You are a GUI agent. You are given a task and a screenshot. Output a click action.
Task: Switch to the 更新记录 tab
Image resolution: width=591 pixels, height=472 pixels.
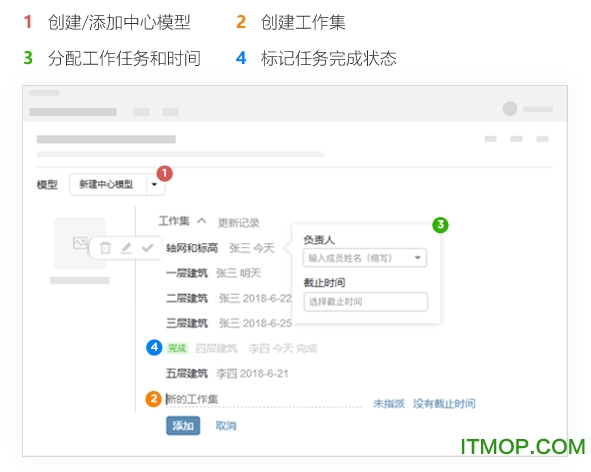point(239,223)
